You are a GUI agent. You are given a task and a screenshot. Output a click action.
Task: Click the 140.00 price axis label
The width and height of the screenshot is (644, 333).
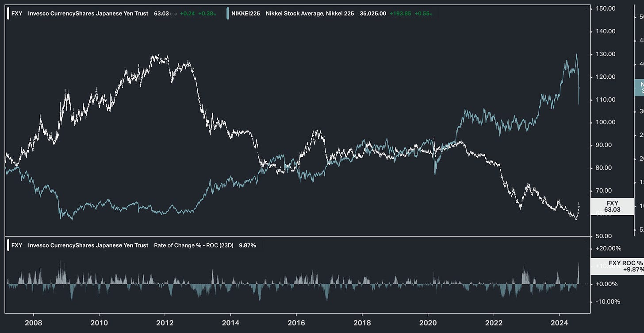point(606,31)
